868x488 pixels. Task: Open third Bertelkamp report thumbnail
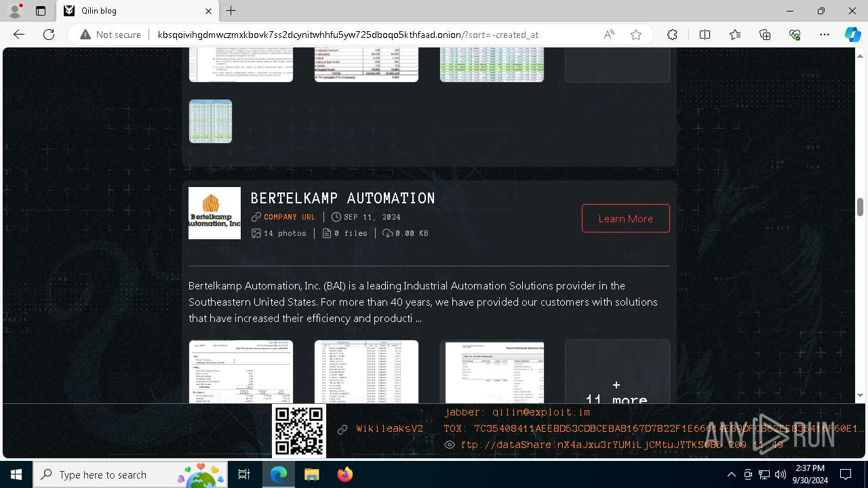click(492, 371)
